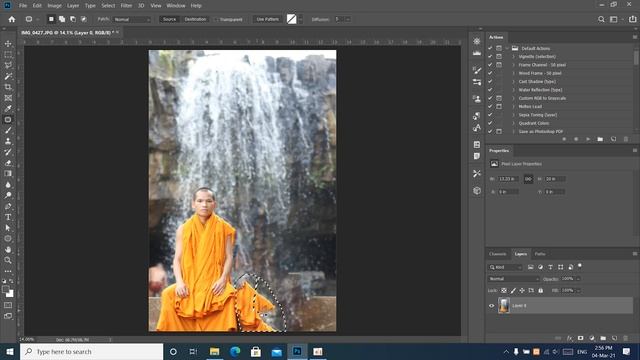The width and height of the screenshot is (640, 360).
Task: Select the Move tool
Action: pos(8,44)
